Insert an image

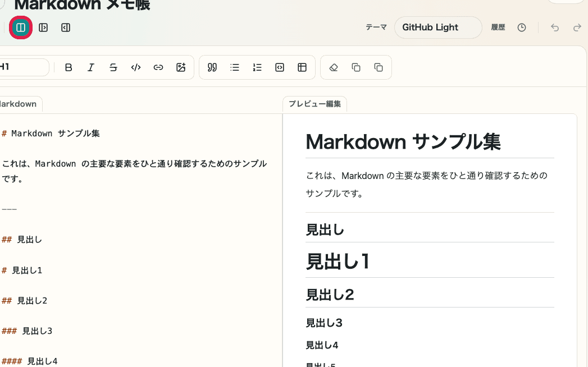tap(181, 67)
